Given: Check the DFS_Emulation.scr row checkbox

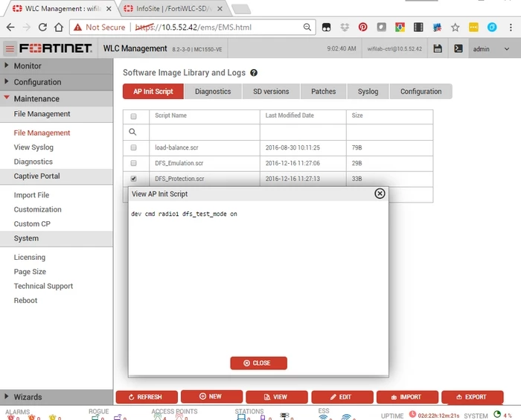Looking at the screenshot, I should tap(133, 163).
